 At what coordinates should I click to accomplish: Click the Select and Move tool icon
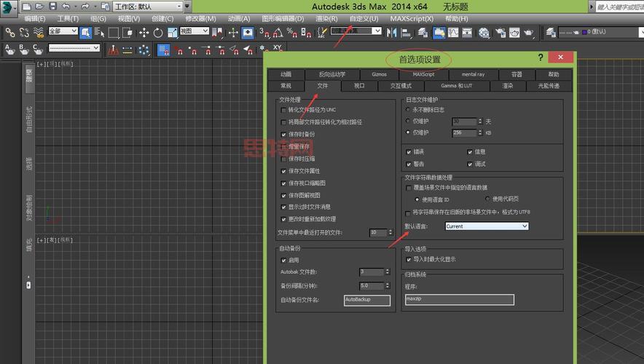pos(144,32)
